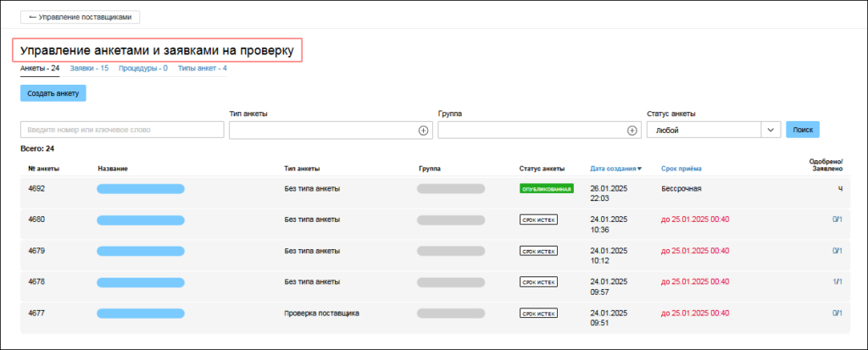This screenshot has width=868, height=350.
Task: Open the Любой status combo box
Action: point(704,131)
